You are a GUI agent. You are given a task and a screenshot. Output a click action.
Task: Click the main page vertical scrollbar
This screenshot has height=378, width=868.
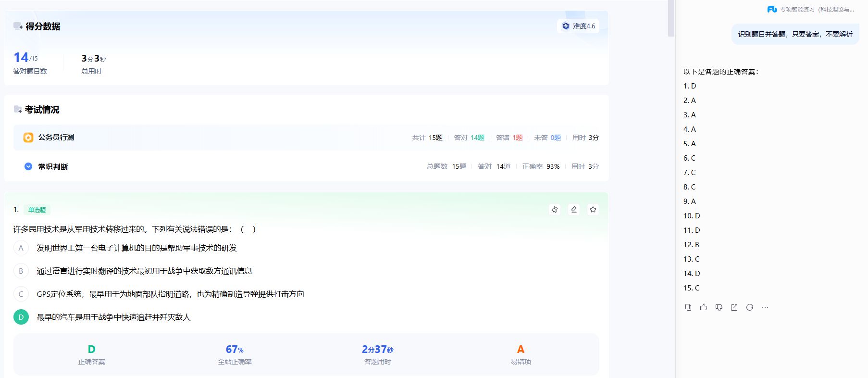671,18
